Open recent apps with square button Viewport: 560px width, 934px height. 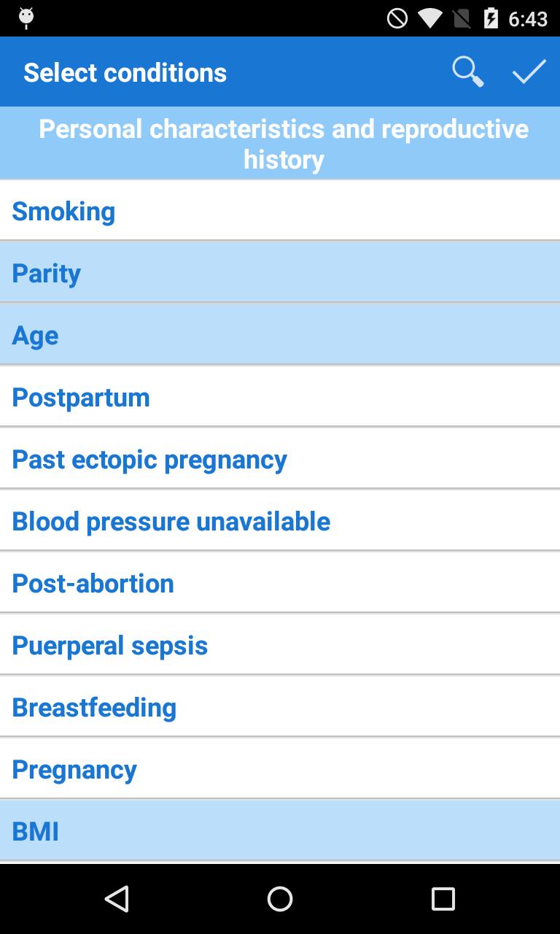[x=443, y=899]
